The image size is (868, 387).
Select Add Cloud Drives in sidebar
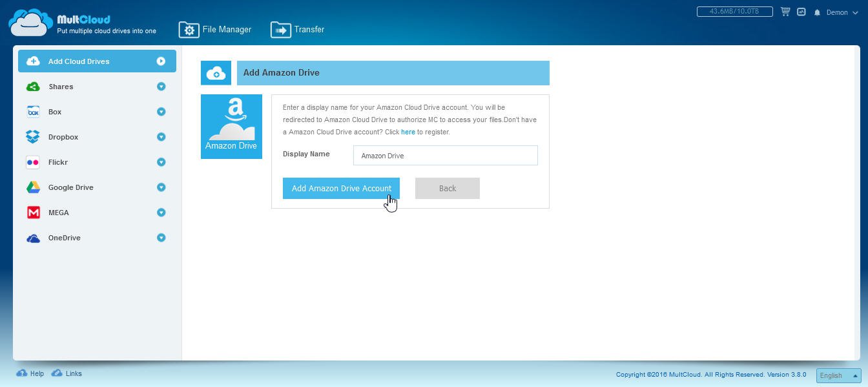pos(97,61)
